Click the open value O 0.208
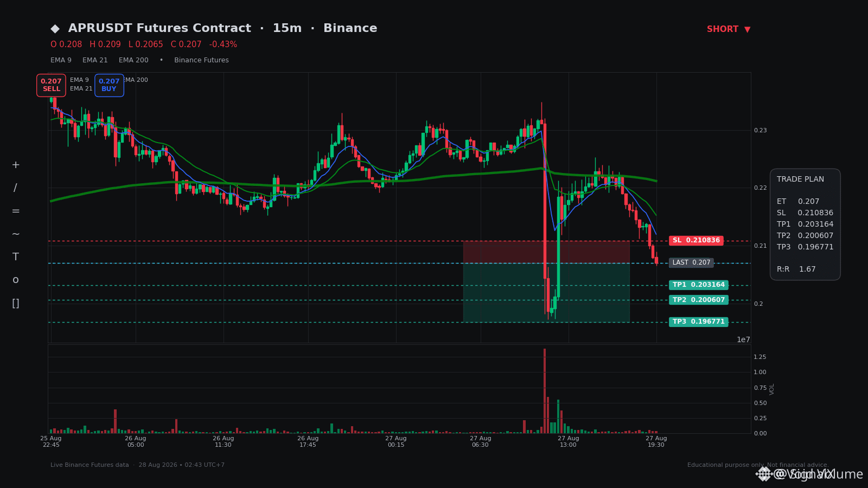Viewport: 868px width, 488px height. click(x=66, y=44)
